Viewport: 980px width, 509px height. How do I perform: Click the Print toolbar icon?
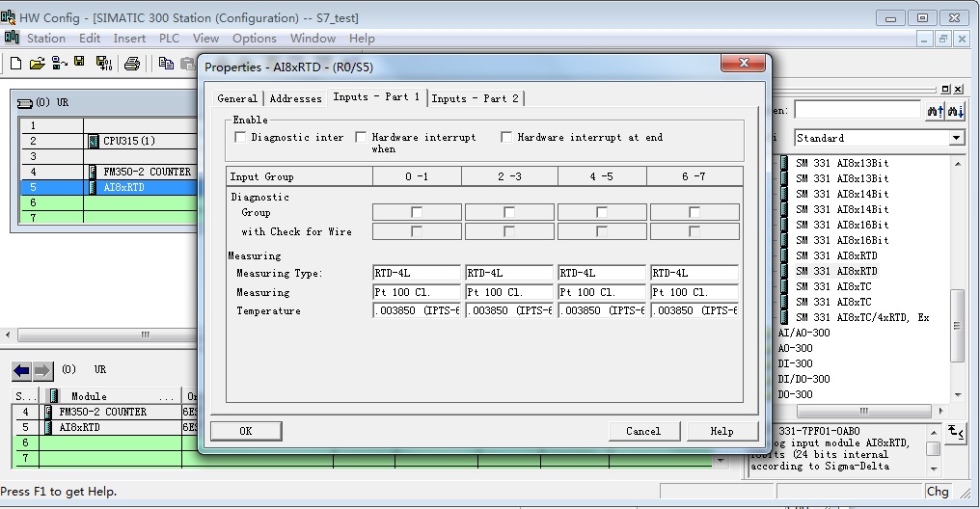click(132, 63)
